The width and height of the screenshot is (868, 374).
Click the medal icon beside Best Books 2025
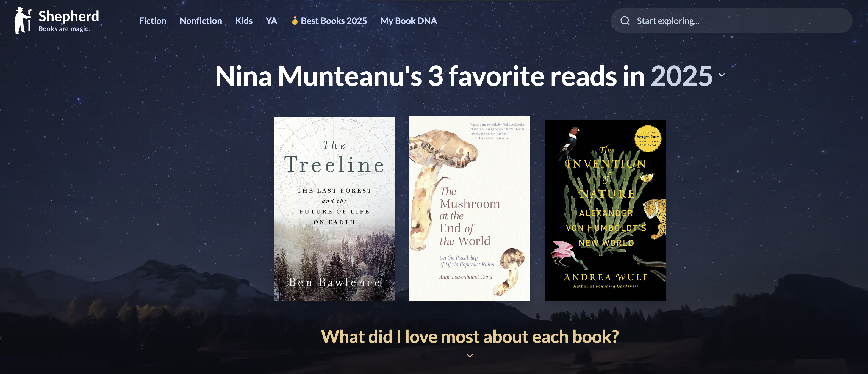(x=295, y=21)
